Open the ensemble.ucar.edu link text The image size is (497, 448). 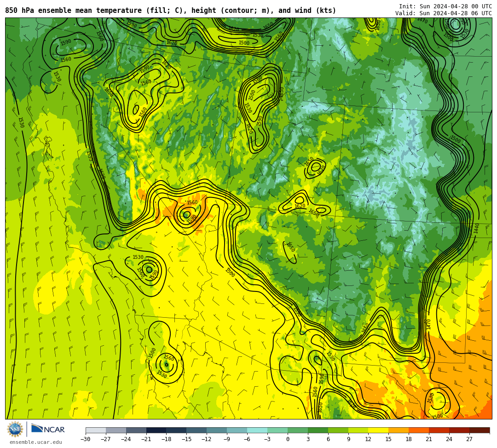coord(36,442)
